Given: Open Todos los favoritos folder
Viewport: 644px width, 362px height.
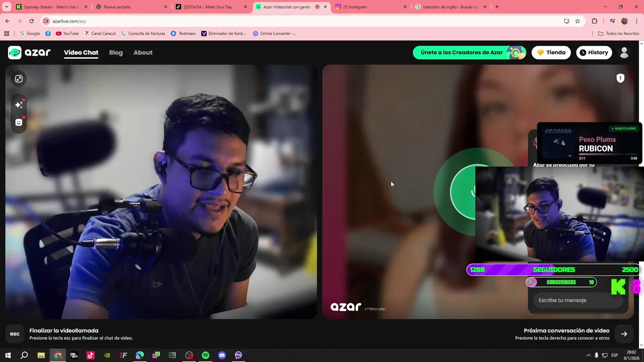Looking at the screenshot, I should (618, 34).
